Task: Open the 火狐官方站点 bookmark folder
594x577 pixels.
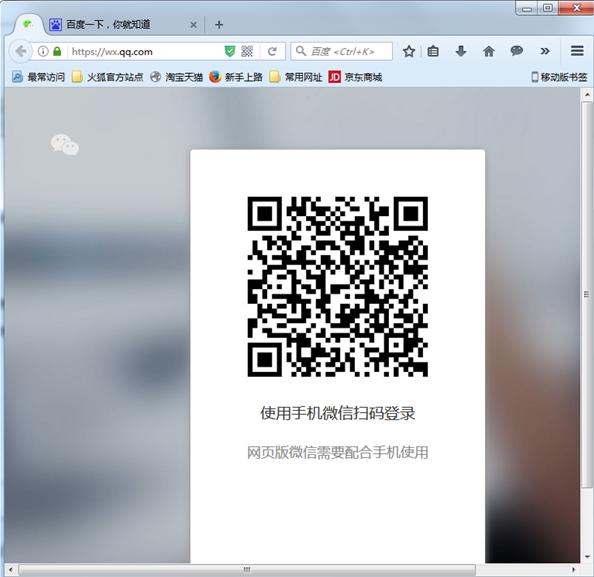Action: click(108, 77)
